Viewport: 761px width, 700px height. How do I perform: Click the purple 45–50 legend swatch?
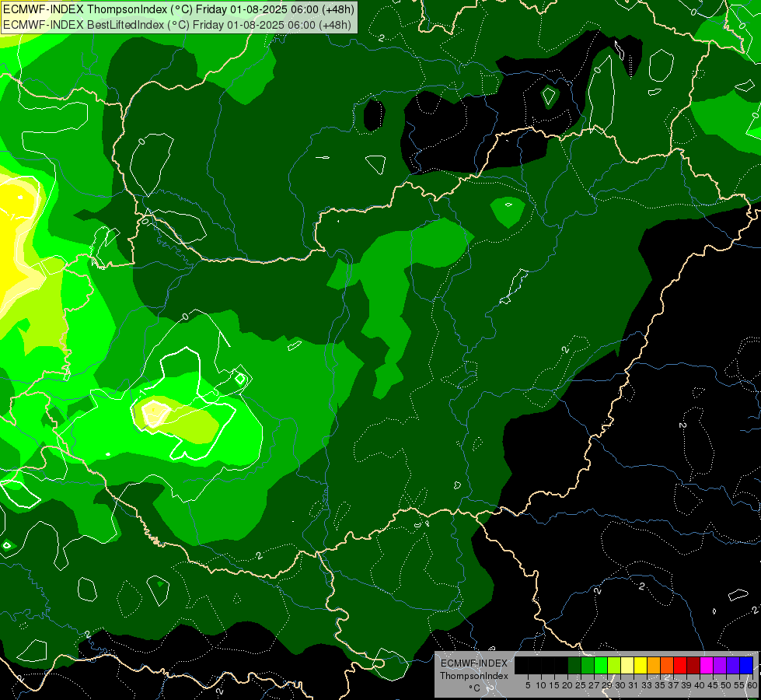tap(720, 666)
